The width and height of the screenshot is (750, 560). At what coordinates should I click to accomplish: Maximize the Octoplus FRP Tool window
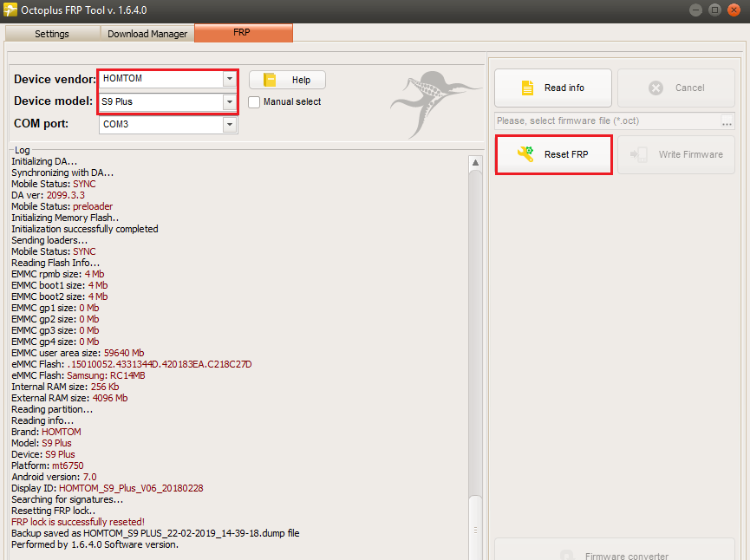[x=714, y=10]
